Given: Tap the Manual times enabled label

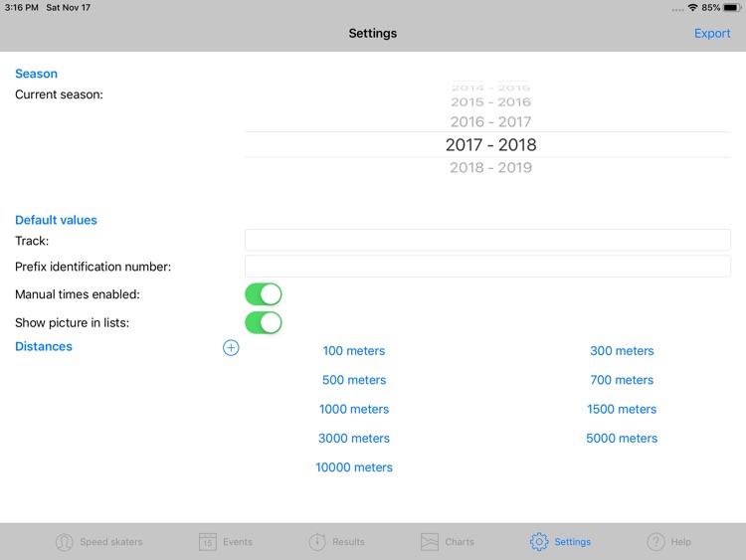Looking at the screenshot, I should coord(77,294).
